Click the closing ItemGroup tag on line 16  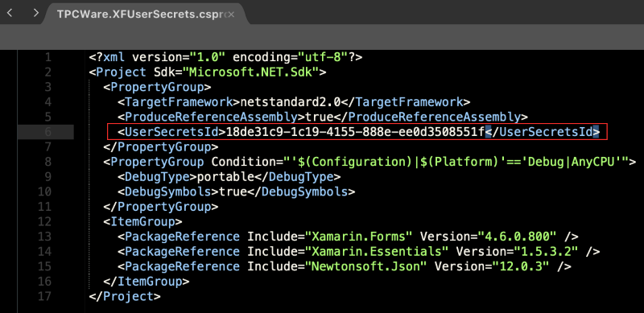147,282
